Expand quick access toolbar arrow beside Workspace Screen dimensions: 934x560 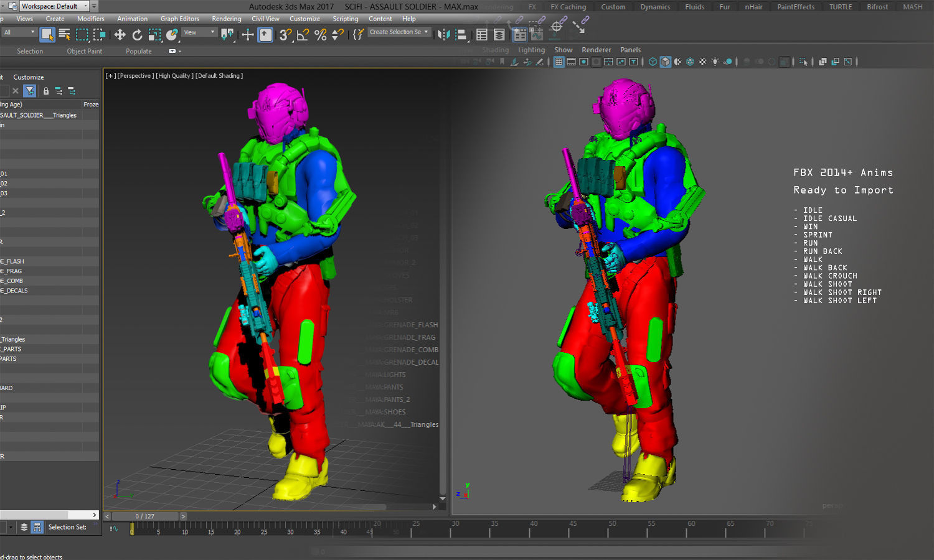(94, 6)
